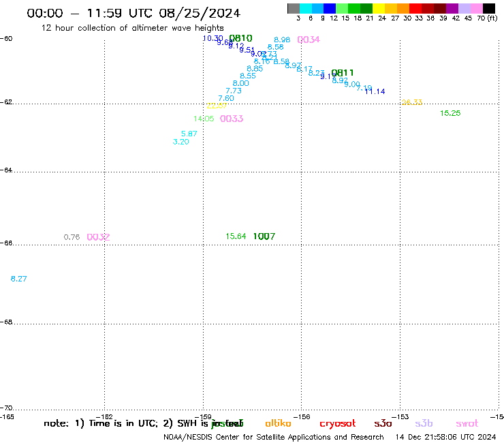Click the green value 15.25

450,113
